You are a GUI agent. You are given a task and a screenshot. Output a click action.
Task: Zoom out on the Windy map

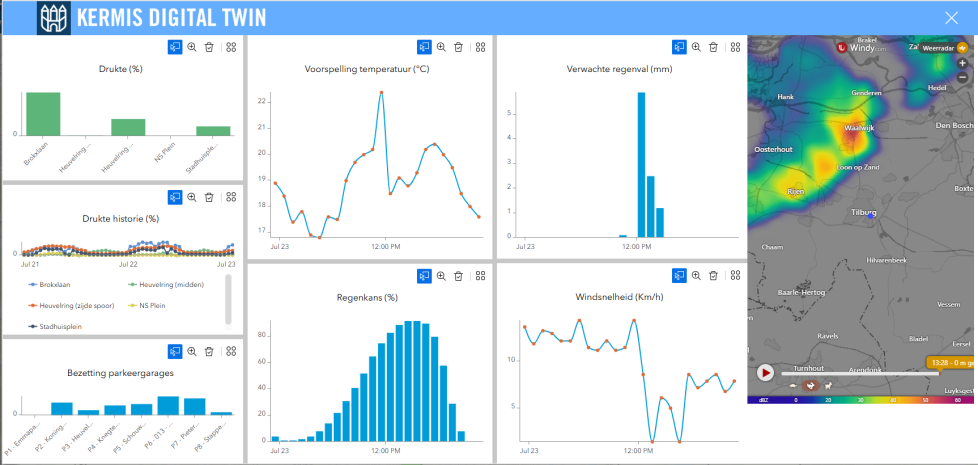pyautogui.click(x=962, y=77)
